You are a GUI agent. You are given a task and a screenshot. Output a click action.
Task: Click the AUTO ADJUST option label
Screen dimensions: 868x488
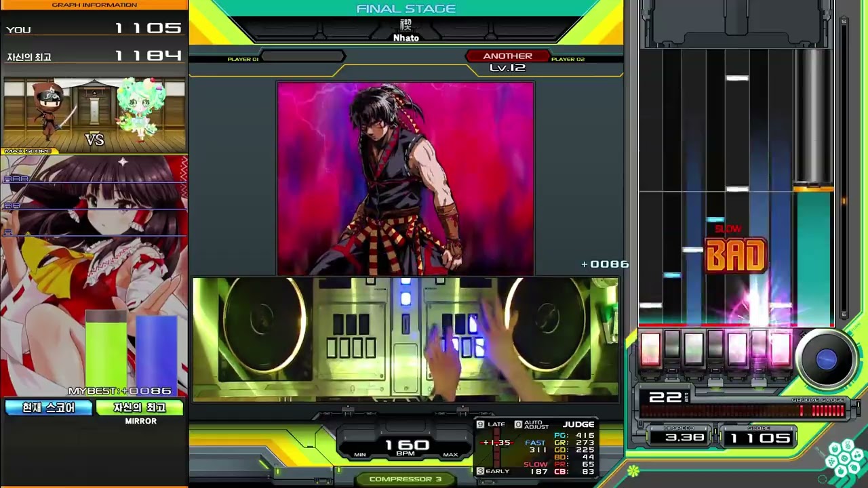tap(536, 424)
